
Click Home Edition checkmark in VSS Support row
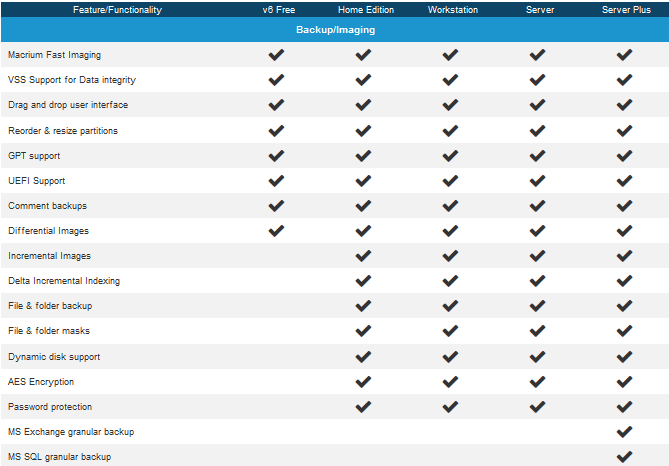click(x=364, y=80)
